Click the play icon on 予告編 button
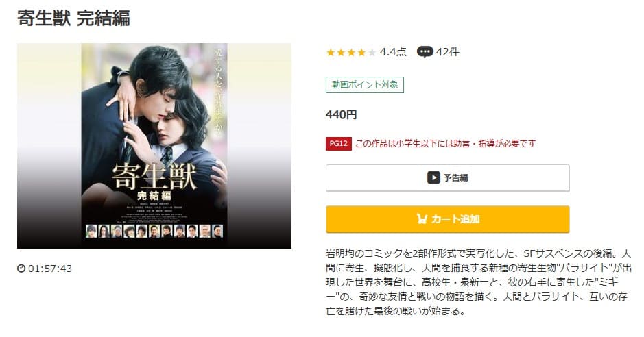 (x=433, y=177)
